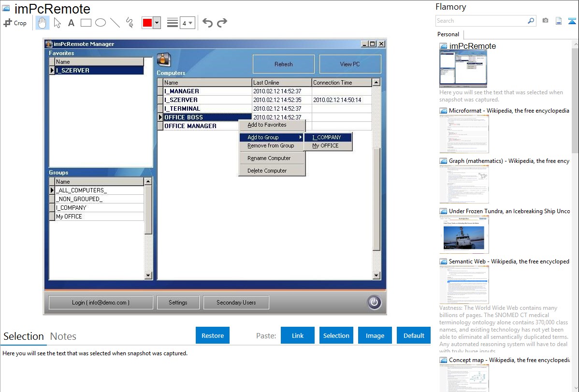Click the page document icon in Flamory

559,21
